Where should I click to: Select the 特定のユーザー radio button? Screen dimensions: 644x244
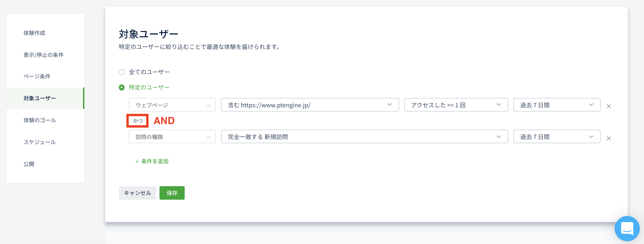(x=122, y=87)
